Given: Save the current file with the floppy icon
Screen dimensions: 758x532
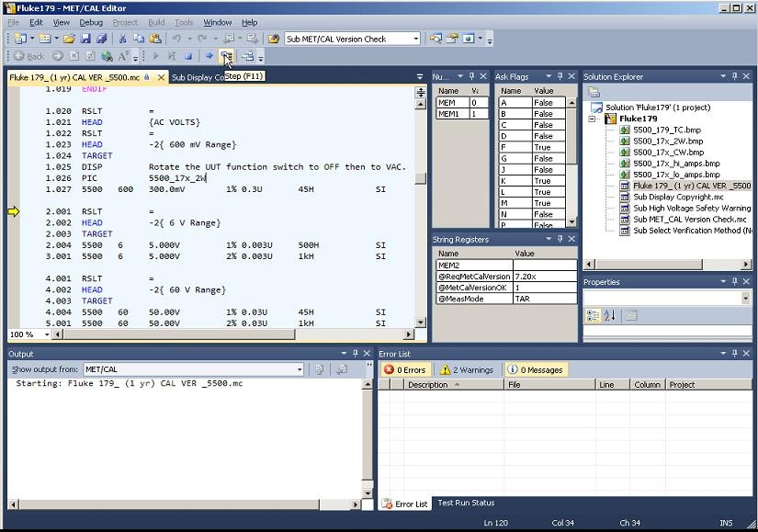Looking at the screenshot, I should 85,39.
